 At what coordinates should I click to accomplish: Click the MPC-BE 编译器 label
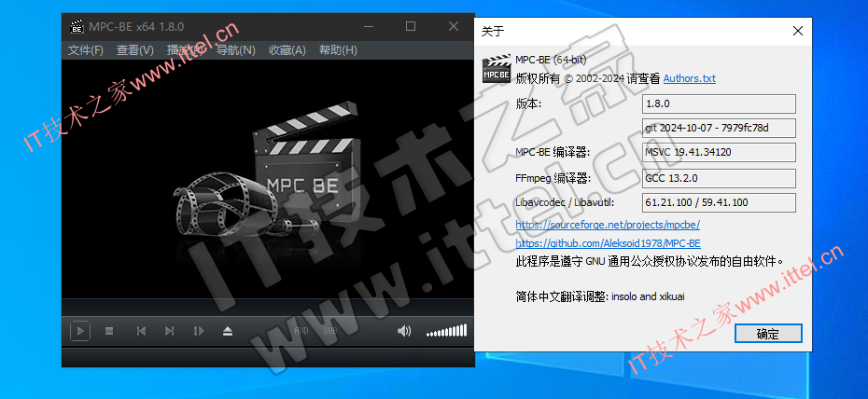coord(553,153)
